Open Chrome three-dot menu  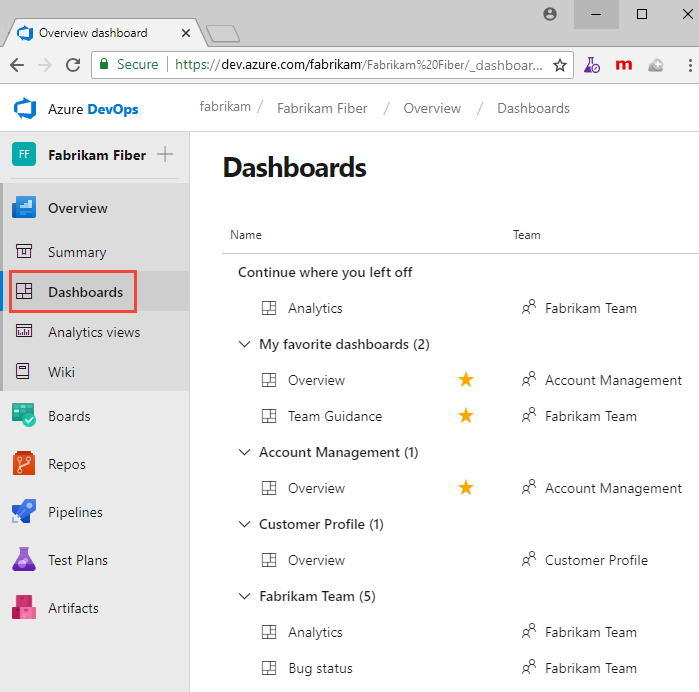[x=690, y=65]
